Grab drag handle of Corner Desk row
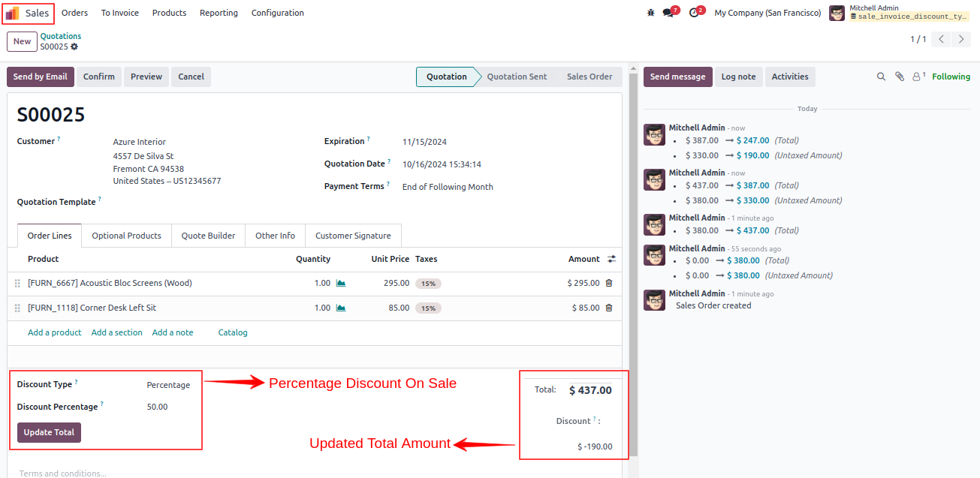 pyautogui.click(x=17, y=308)
